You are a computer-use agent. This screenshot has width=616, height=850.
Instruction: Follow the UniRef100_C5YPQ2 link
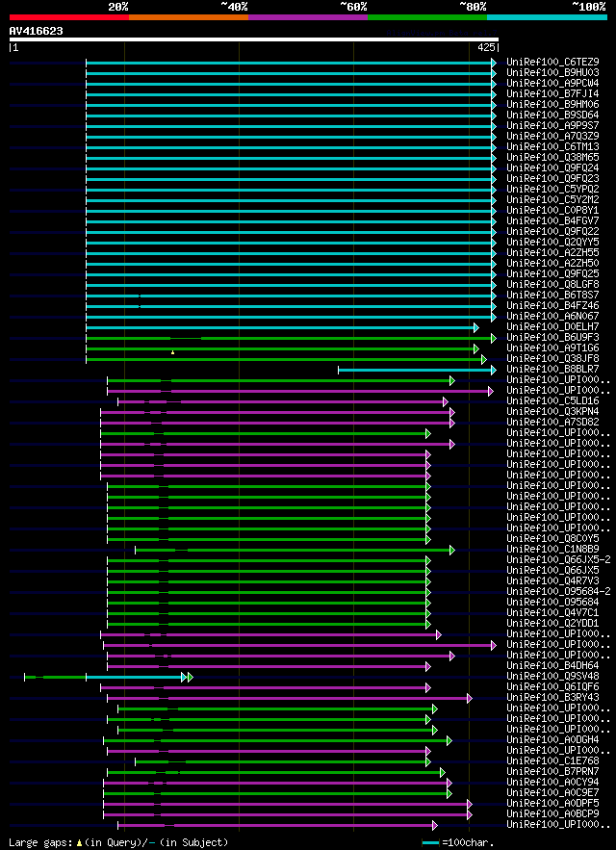click(552, 189)
